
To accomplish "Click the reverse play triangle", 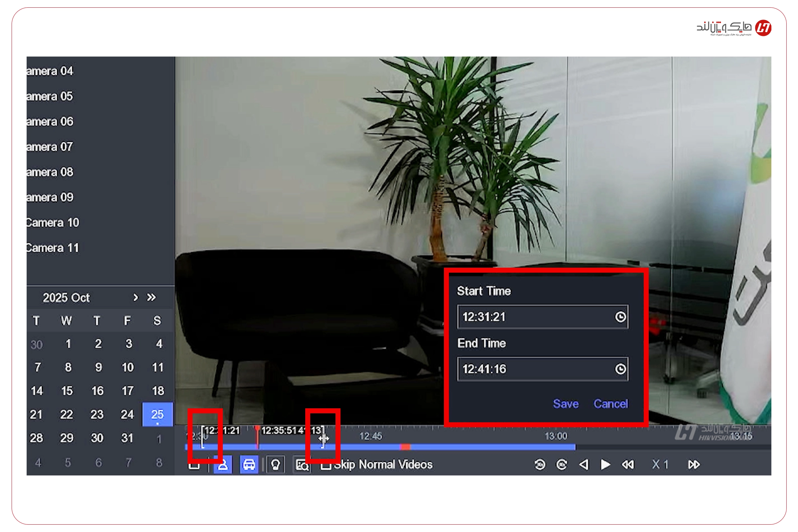I will click(584, 465).
